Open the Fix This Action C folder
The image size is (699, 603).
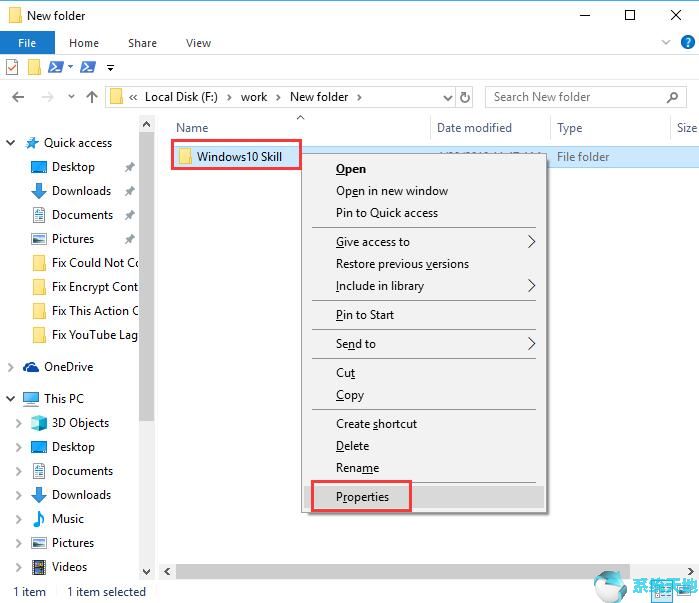[95, 311]
